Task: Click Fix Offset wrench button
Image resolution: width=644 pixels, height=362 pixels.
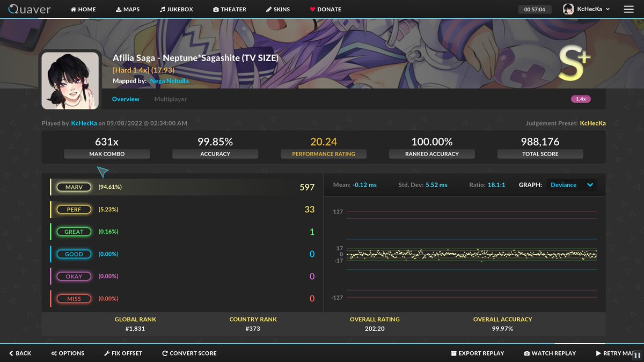Action: pyautogui.click(x=123, y=353)
